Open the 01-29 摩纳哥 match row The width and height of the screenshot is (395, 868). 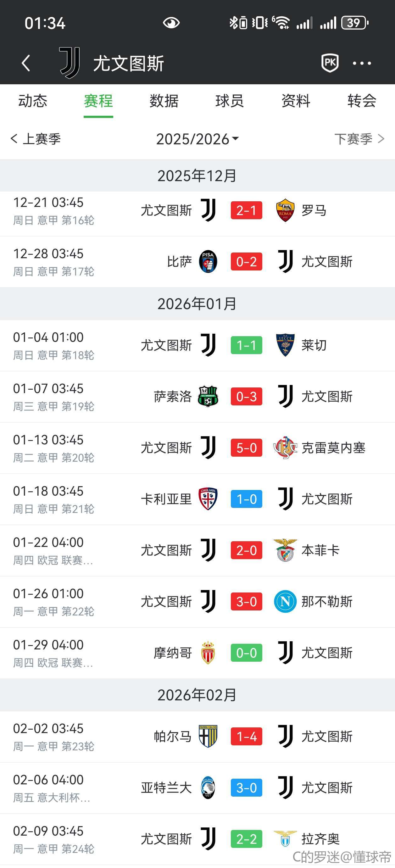[x=197, y=653]
